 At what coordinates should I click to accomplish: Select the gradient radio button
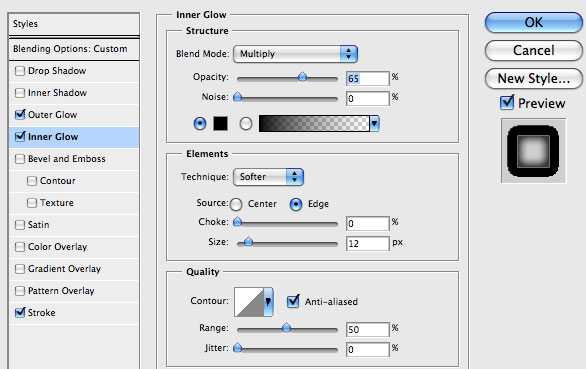[246, 123]
